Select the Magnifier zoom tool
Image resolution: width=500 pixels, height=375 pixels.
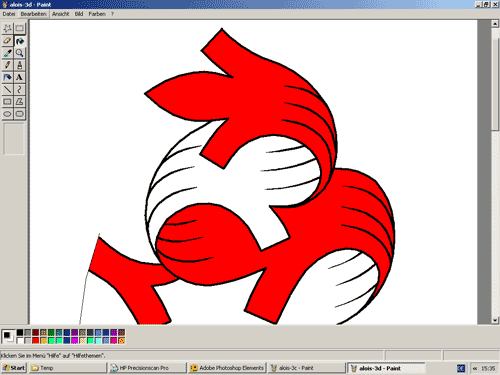(x=20, y=53)
